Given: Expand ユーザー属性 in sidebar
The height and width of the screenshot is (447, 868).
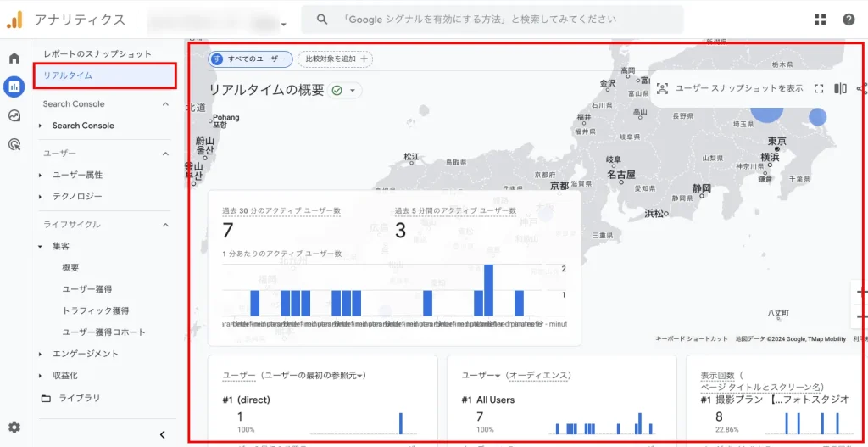Looking at the screenshot, I should (x=41, y=175).
